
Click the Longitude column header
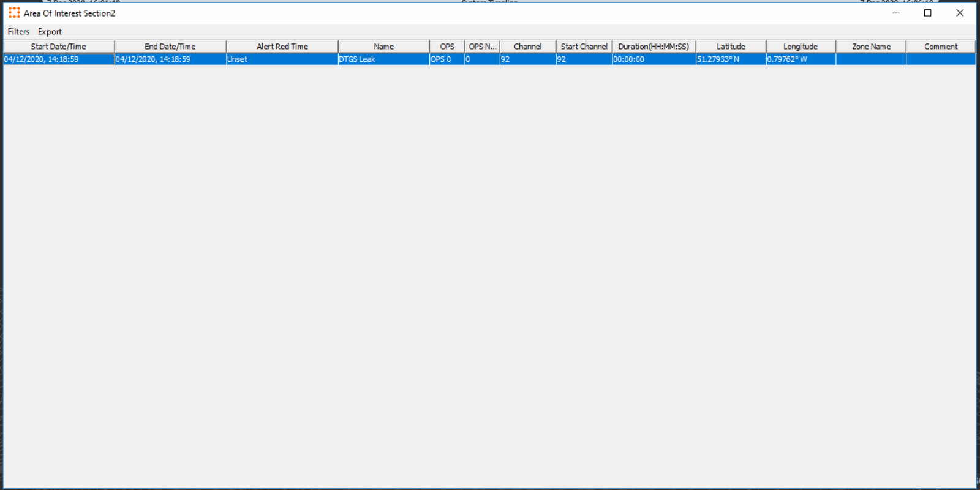[x=801, y=47]
